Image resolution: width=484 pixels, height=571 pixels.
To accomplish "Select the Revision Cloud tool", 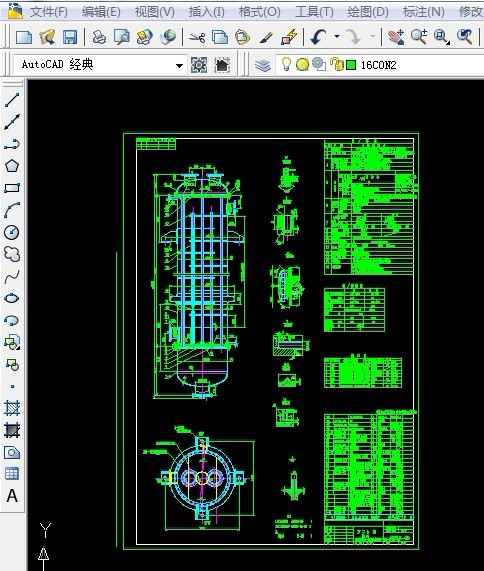I will coord(12,254).
